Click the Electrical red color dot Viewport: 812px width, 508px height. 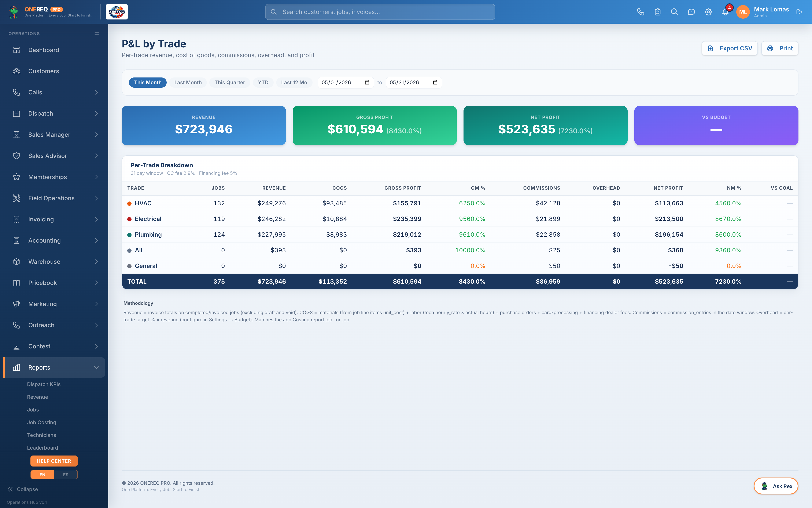tap(129, 219)
